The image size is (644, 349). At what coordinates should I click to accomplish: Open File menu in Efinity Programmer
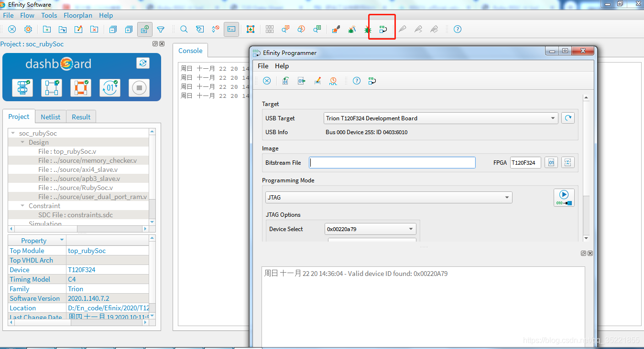click(263, 66)
